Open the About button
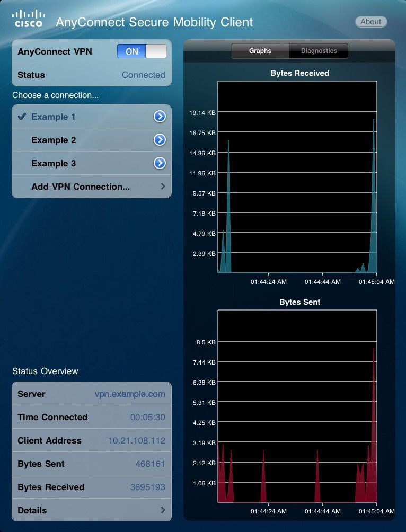The image size is (406, 532). coord(370,22)
